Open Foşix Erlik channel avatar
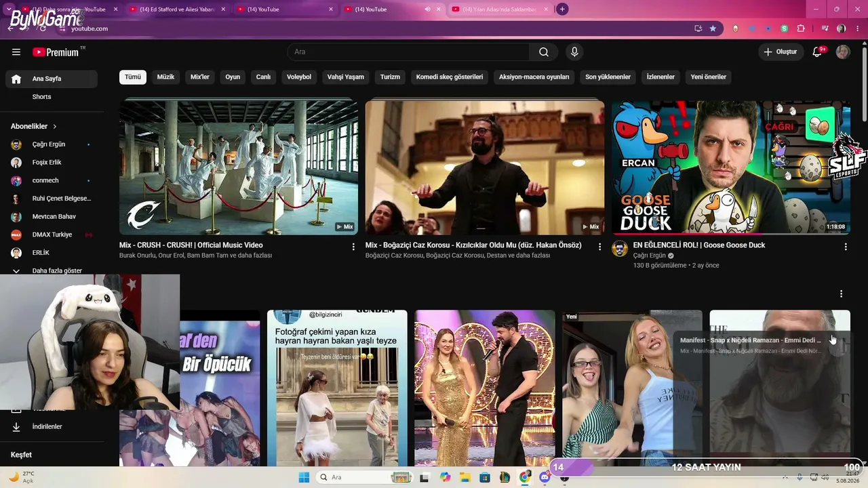Screen dimensions: 868x488 (16, 163)
